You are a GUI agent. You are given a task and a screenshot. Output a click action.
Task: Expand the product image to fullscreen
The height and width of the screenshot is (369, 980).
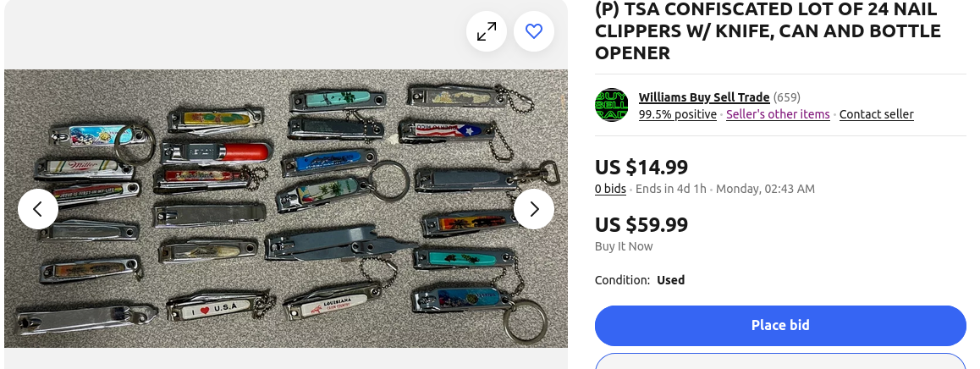(487, 31)
